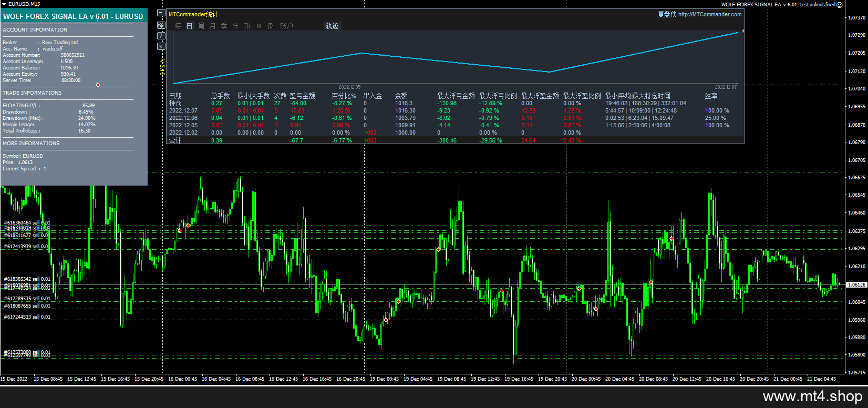
Task: Click the 日期 column header
Action: click(175, 96)
